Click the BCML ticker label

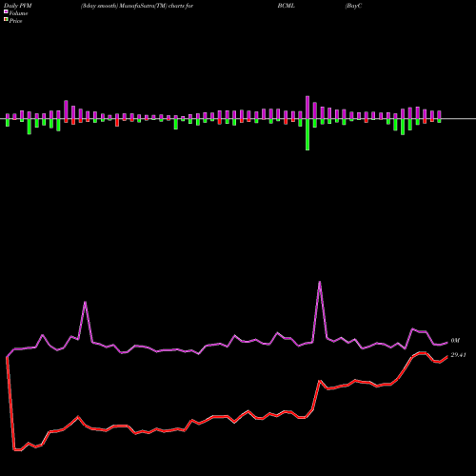click(x=287, y=6)
